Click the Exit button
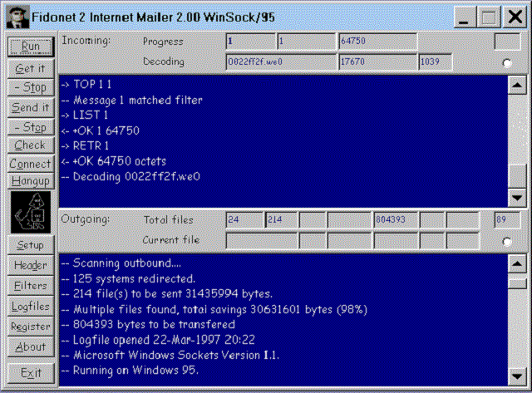 (x=31, y=373)
